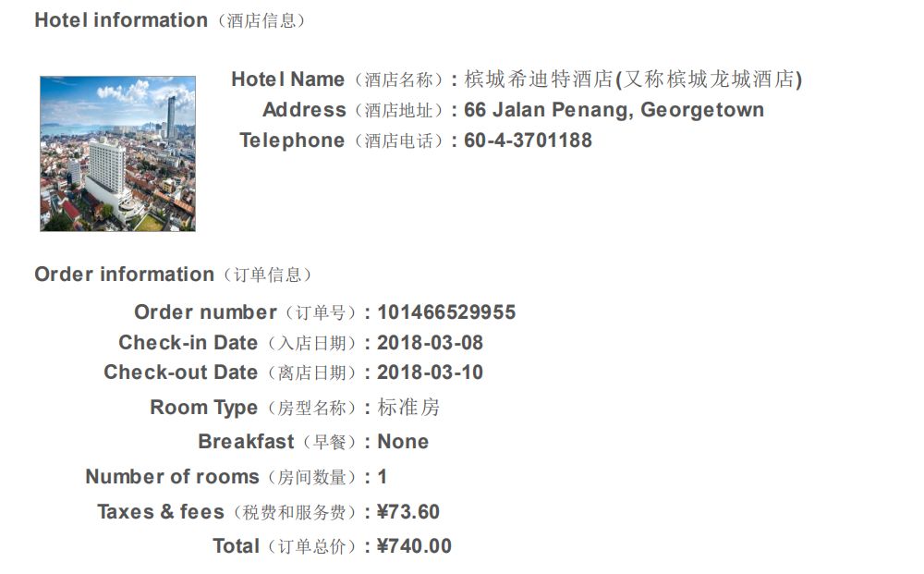Click the Hotel information heading
The width and height of the screenshot is (924, 574).
121,20
